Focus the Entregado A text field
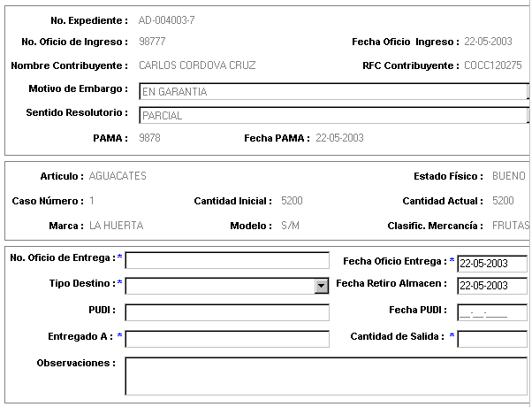Screen dimensions: 532x407 (x=227, y=339)
